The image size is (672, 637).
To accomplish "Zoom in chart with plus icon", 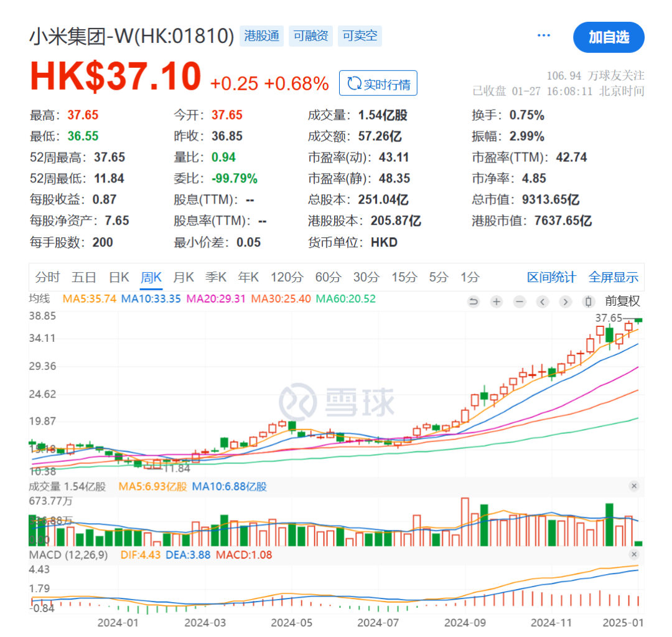I will tap(497, 301).
